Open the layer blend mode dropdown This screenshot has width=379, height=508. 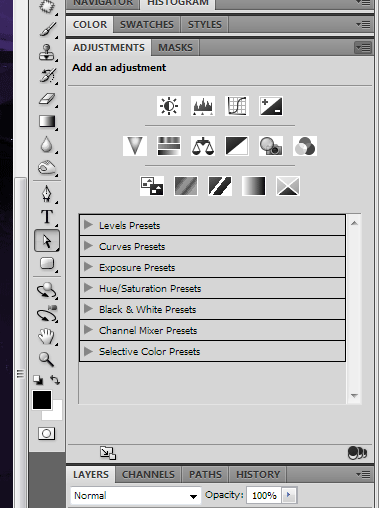[136, 496]
